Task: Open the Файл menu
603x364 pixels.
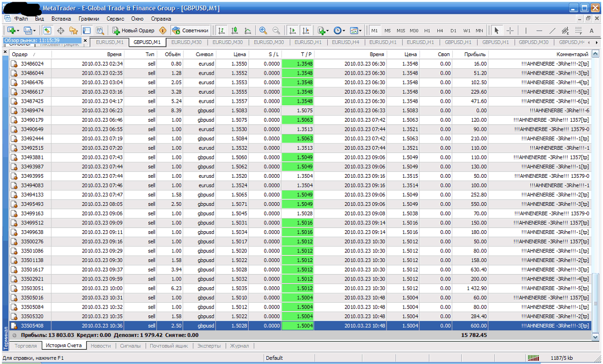Action: [x=21, y=19]
